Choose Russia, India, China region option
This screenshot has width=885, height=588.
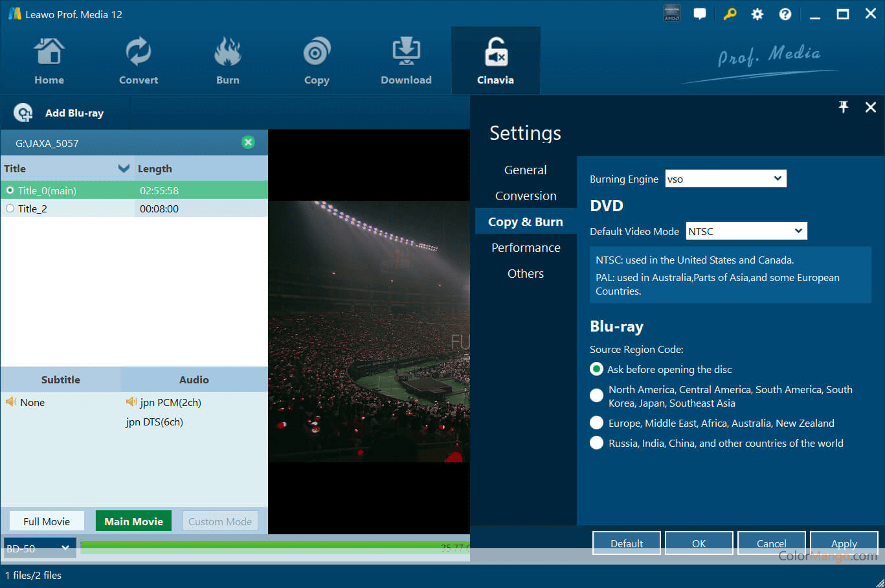596,443
